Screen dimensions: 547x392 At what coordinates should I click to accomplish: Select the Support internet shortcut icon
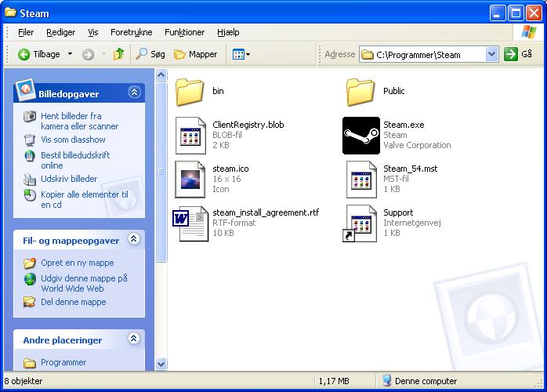[x=360, y=223]
